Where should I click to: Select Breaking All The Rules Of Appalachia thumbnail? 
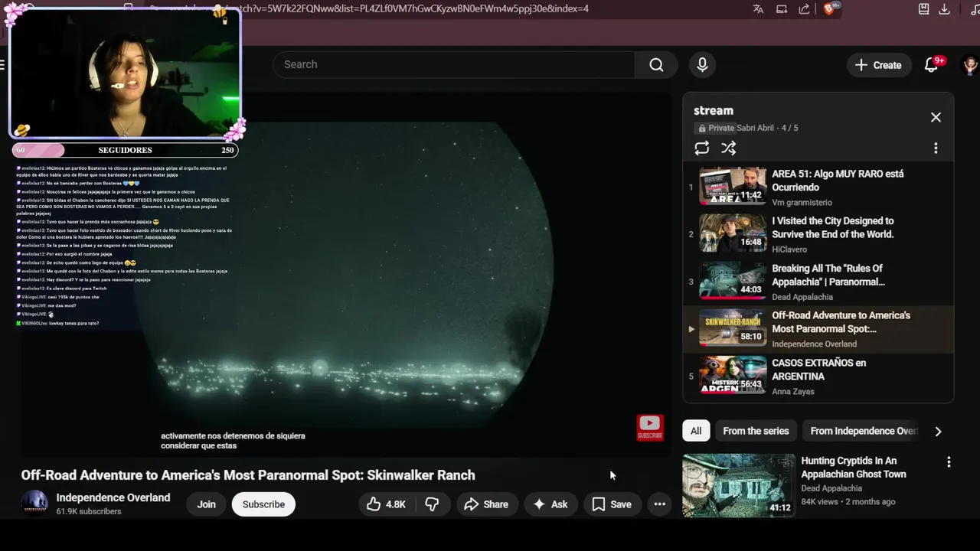(x=733, y=281)
